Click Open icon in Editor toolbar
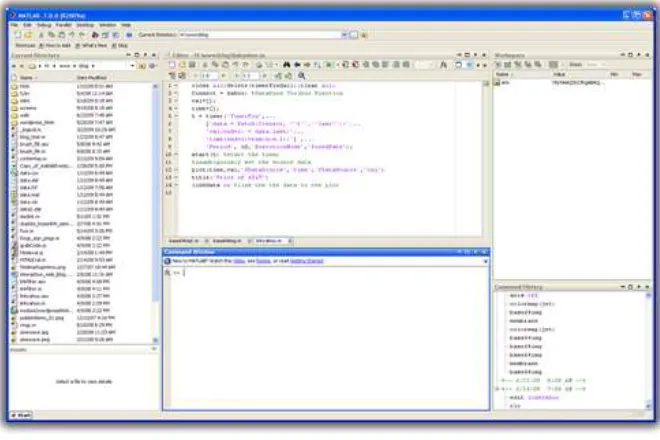The width and height of the screenshot is (660, 440). point(182,65)
